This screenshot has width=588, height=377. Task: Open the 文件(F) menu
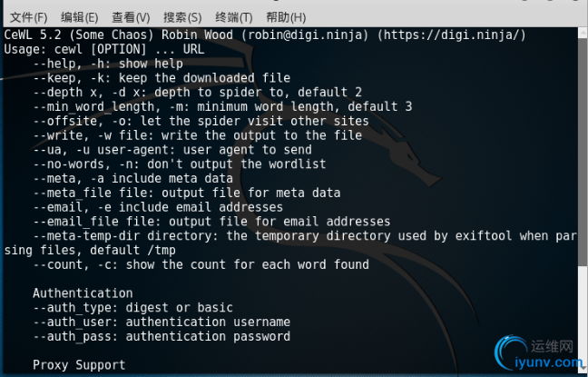tap(28, 17)
